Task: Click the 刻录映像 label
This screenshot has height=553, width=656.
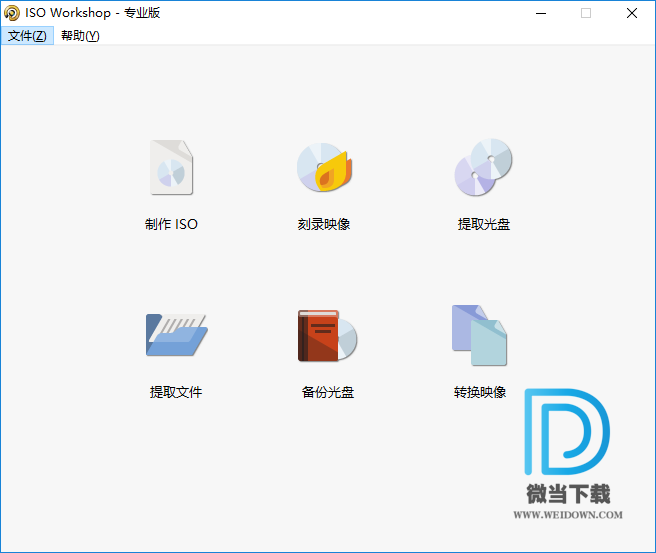Action: click(x=324, y=224)
